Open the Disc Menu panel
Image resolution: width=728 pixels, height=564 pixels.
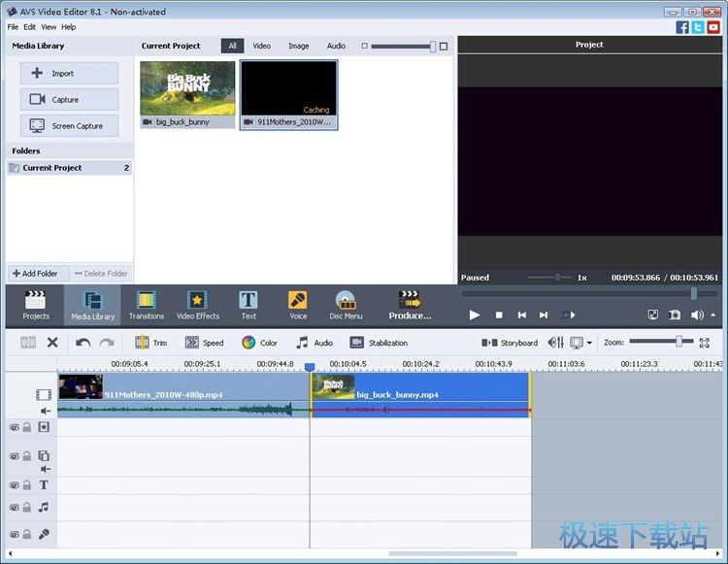click(x=346, y=305)
